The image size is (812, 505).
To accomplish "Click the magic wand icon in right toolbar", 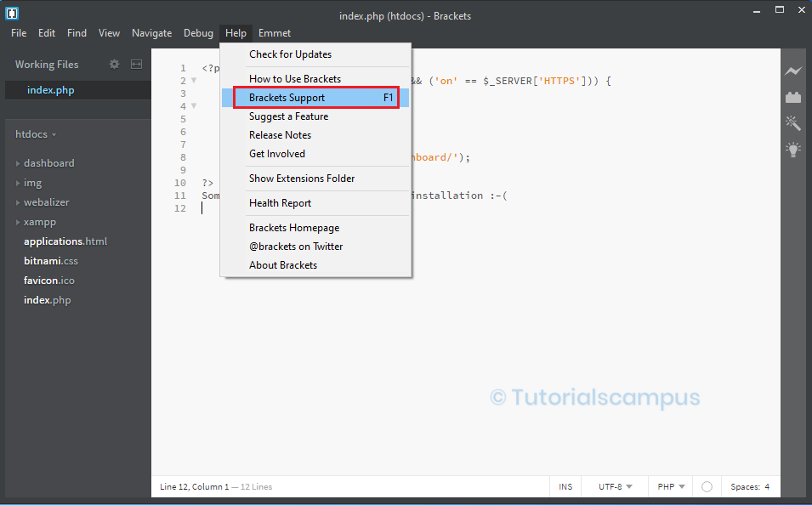I will (792, 122).
